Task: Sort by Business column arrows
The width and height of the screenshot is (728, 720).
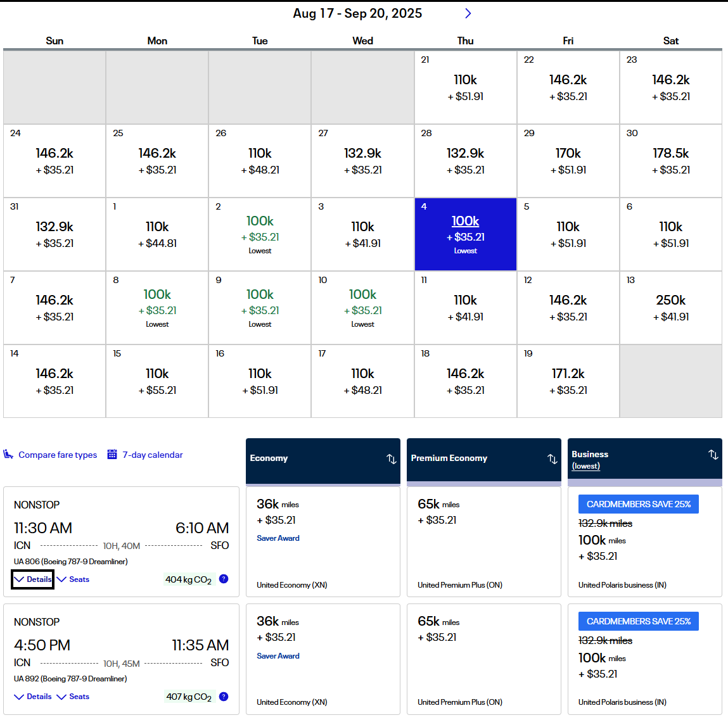Action: tap(713, 455)
